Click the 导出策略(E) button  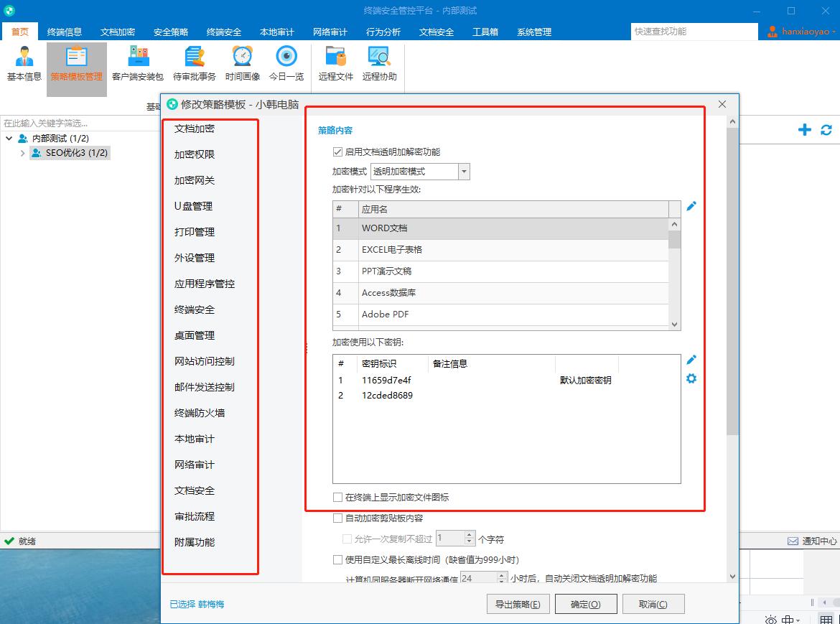[x=518, y=604]
